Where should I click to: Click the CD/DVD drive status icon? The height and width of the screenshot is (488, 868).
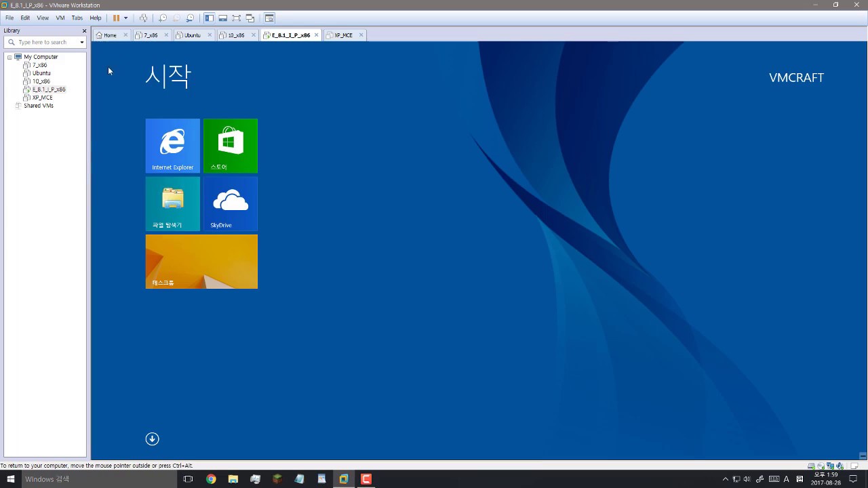pyautogui.click(x=821, y=466)
